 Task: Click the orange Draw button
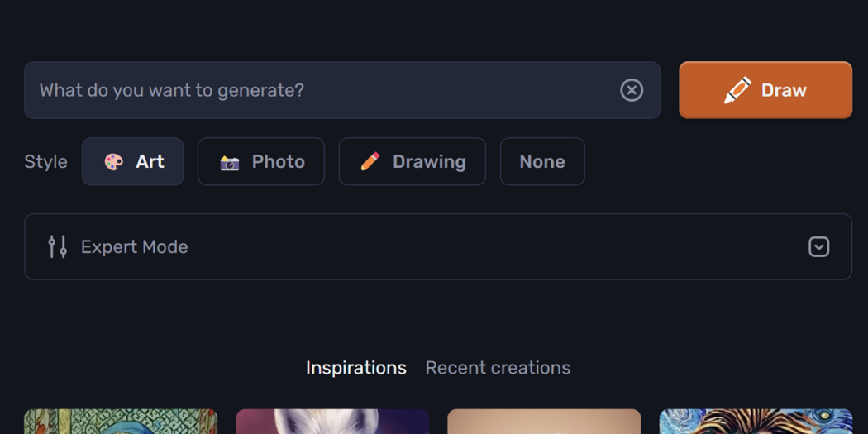click(x=765, y=90)
